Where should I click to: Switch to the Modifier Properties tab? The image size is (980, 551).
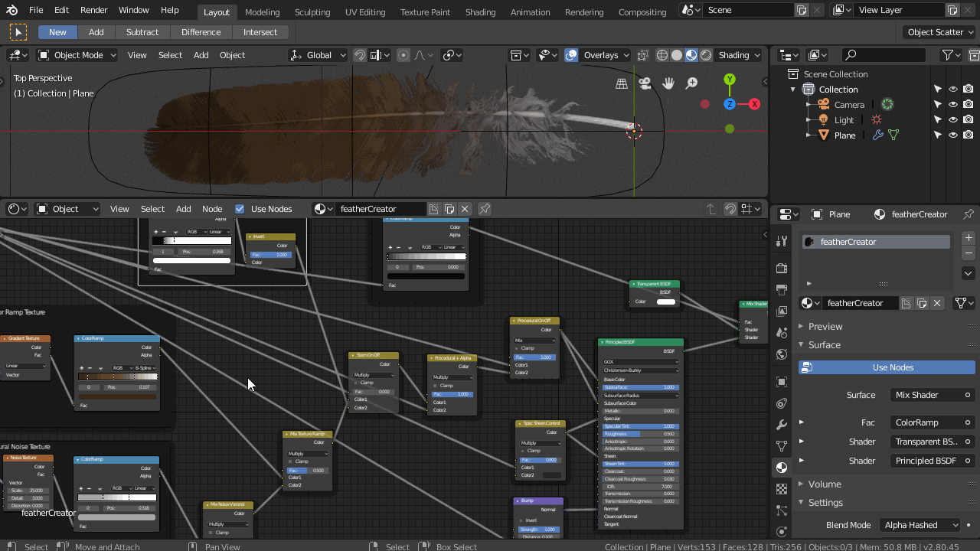coord(782,424)
